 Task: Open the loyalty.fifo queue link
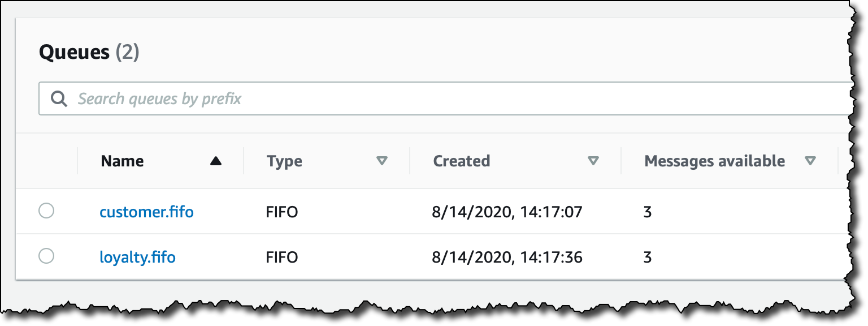pyautogui.click(x=138, y=258)
